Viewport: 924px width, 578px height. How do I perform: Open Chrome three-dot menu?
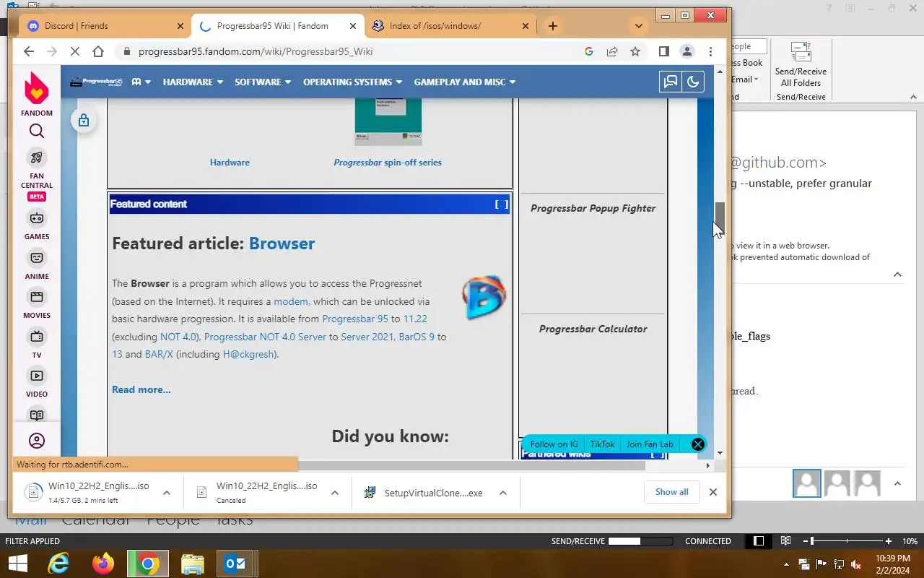(710, 51)
